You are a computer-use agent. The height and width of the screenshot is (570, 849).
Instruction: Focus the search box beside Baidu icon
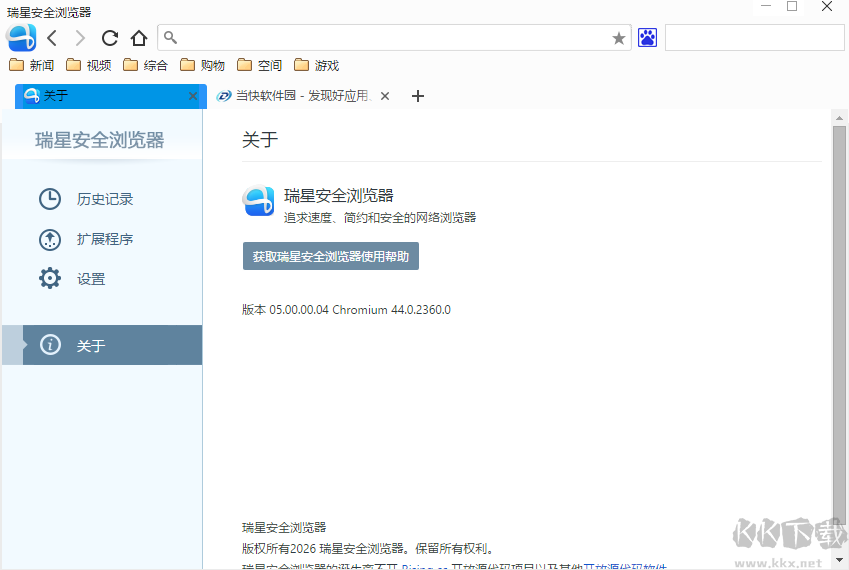754,37
